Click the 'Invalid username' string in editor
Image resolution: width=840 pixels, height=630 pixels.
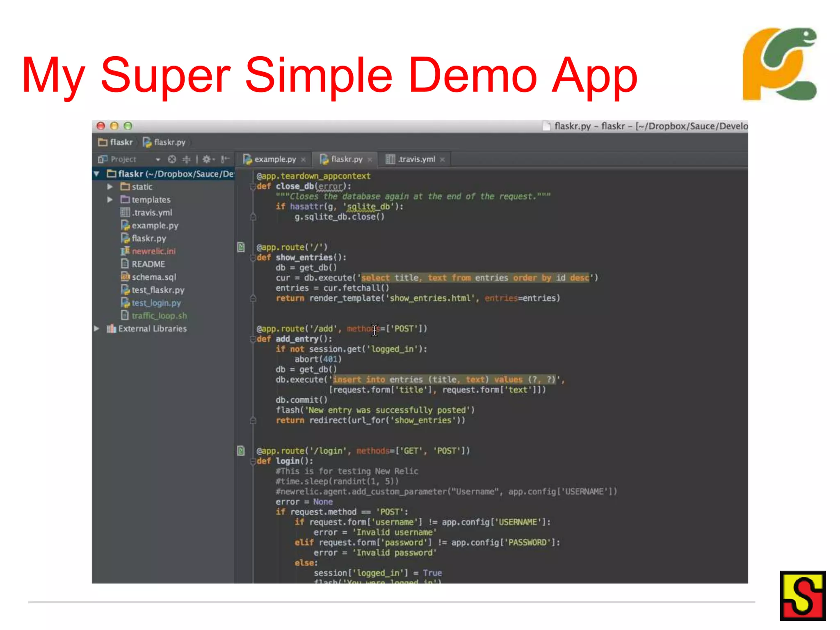click(x=394, y=532)
